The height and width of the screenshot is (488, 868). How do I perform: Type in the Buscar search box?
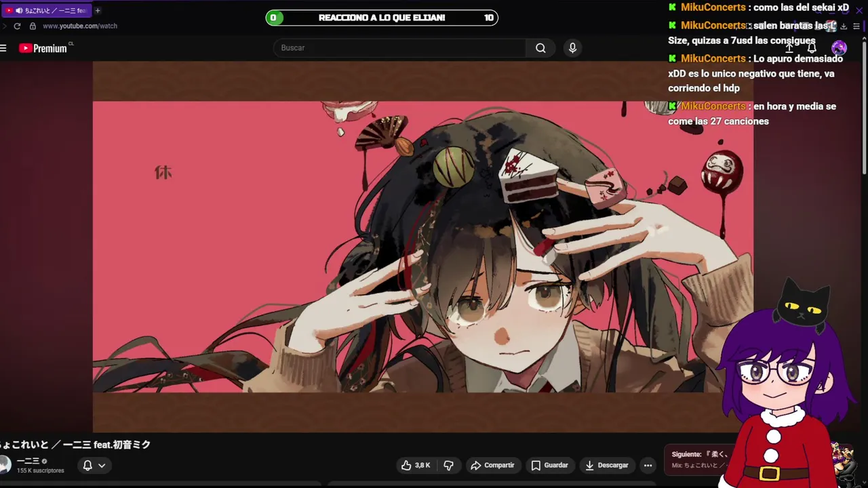pyautogui.click(x=399, y=48)
